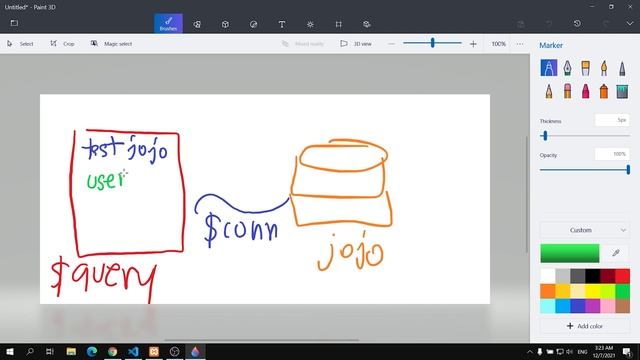Toggle the 3D view
Image resolution: width=640 pixels, height=360 pixels.
pos(356,44)
